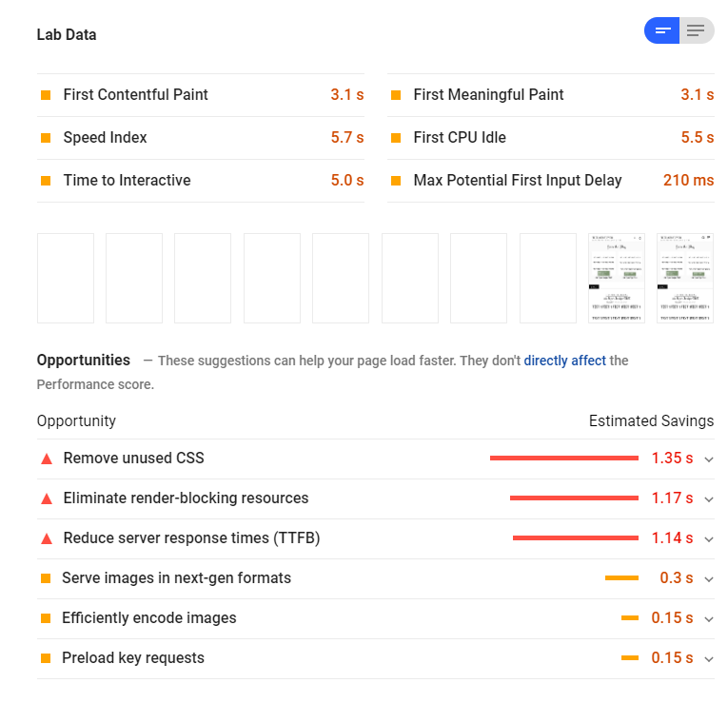Click the red triangle beside Reduce server response times
This screenshot has height=703, width=728.
(x=47, y=538)
